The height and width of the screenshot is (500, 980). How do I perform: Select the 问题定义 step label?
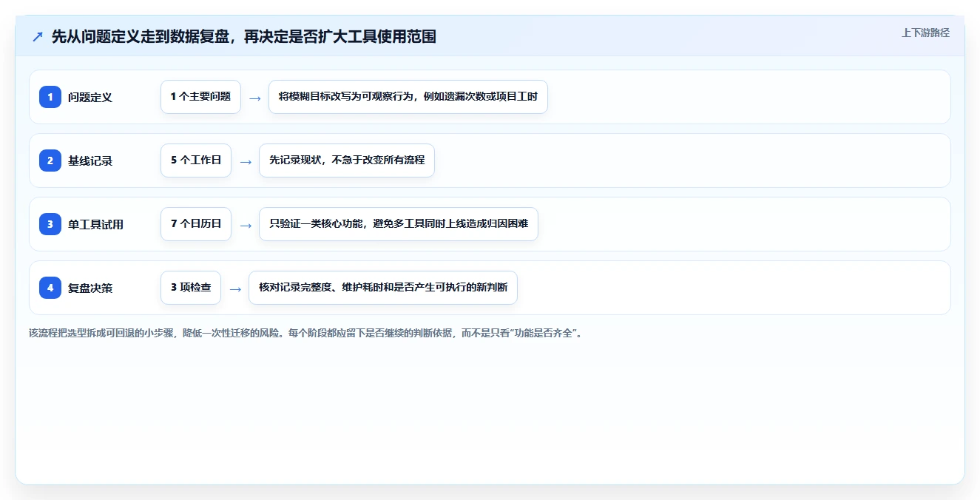point(90,97)
